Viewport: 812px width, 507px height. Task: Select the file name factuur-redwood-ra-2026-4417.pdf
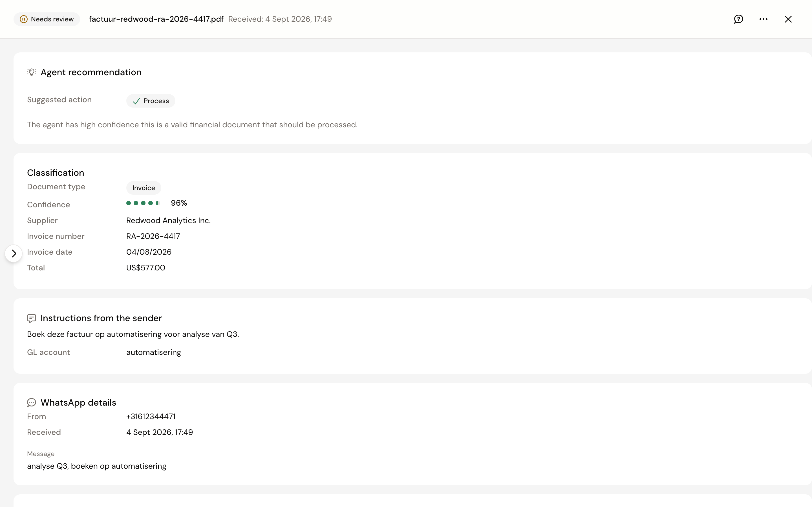click(x=156, y=19)
